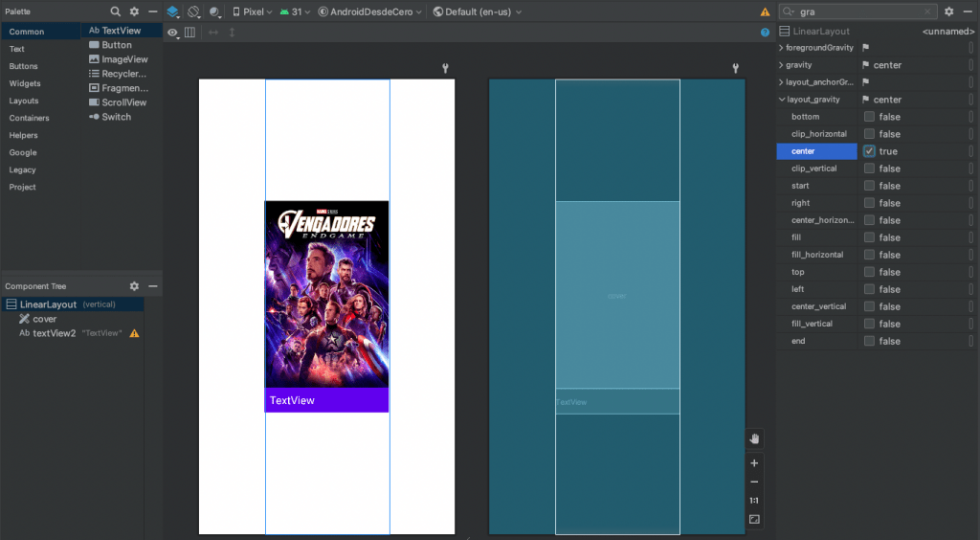Select RecyclerView in the palette list
The height and width of the screenshot is (540, 980).
122,74
